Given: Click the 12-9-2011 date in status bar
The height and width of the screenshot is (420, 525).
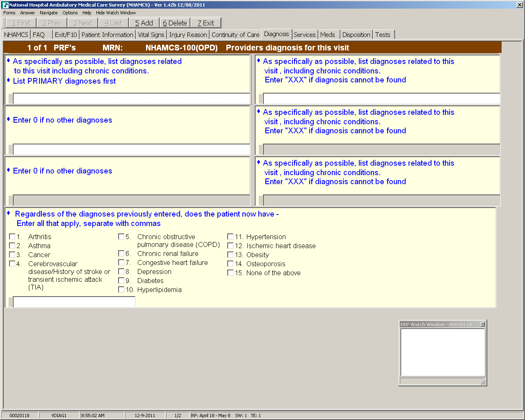Looking at the screenshot, I should 145,415.
